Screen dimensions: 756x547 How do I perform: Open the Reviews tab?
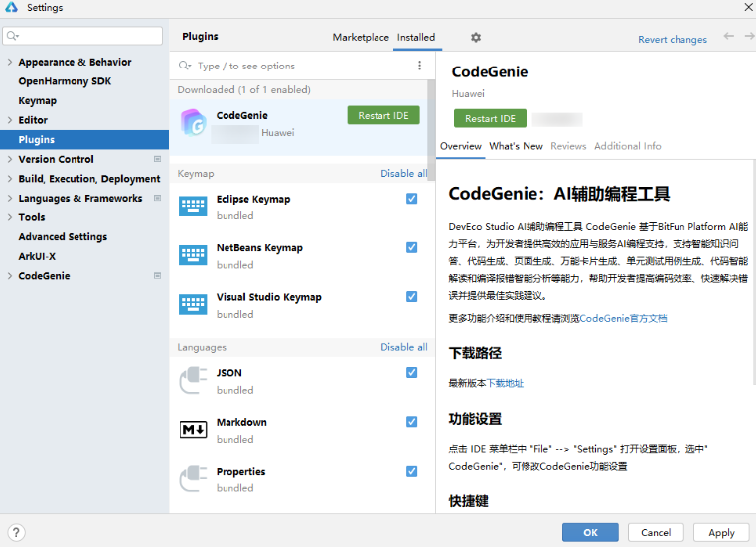[x=568, y=146]
